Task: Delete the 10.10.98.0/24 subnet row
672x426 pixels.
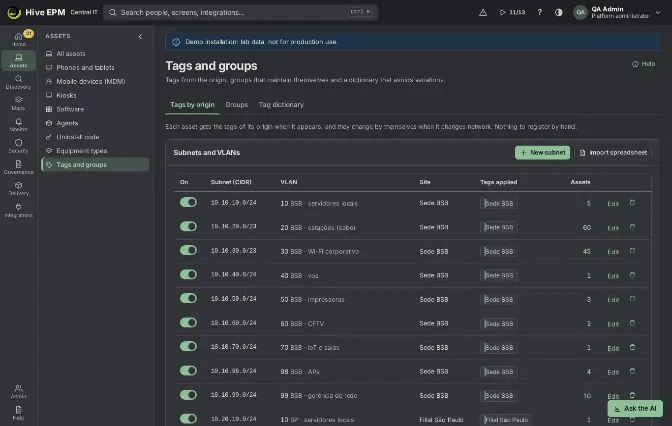Action: [632, 371]
